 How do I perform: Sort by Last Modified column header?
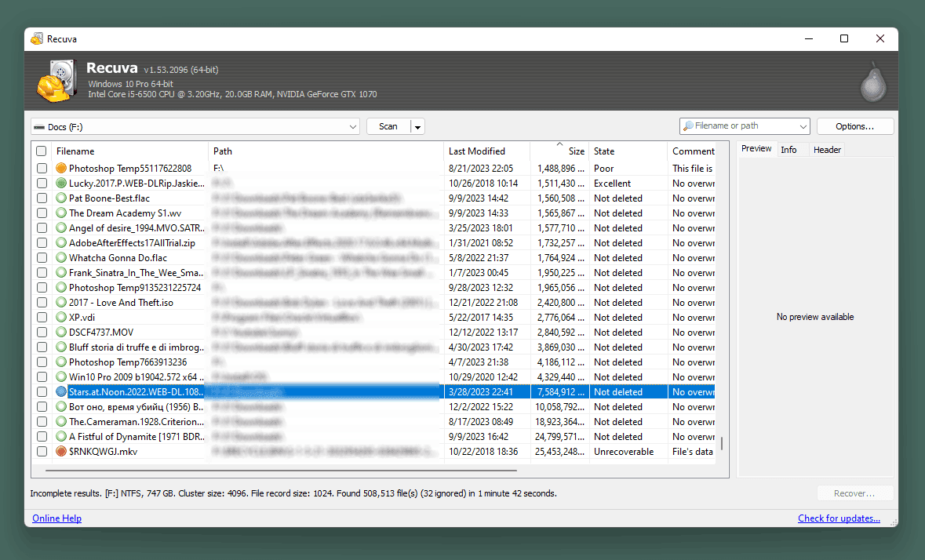point(486,151)
